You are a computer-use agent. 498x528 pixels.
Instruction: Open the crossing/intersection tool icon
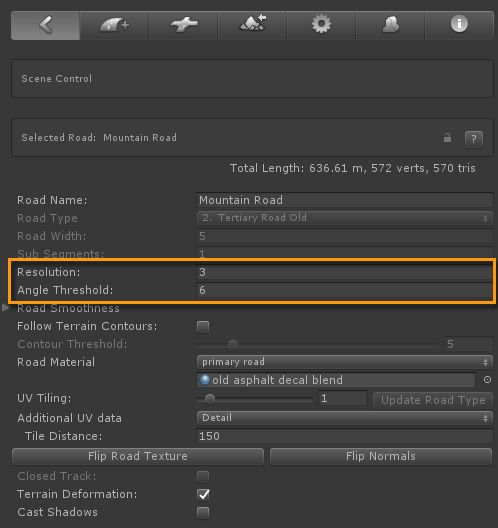tap(184, 25)
